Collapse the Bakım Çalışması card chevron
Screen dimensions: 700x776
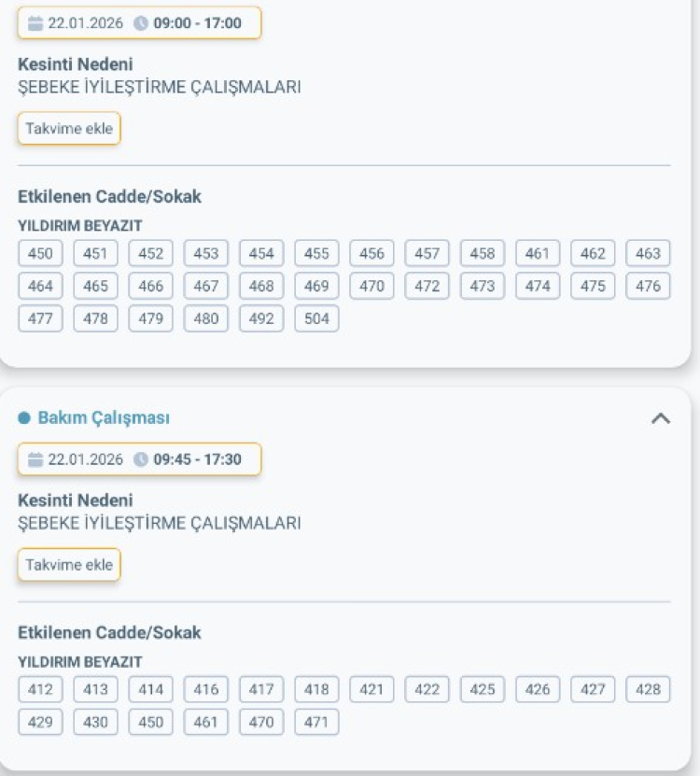[660, 418]
